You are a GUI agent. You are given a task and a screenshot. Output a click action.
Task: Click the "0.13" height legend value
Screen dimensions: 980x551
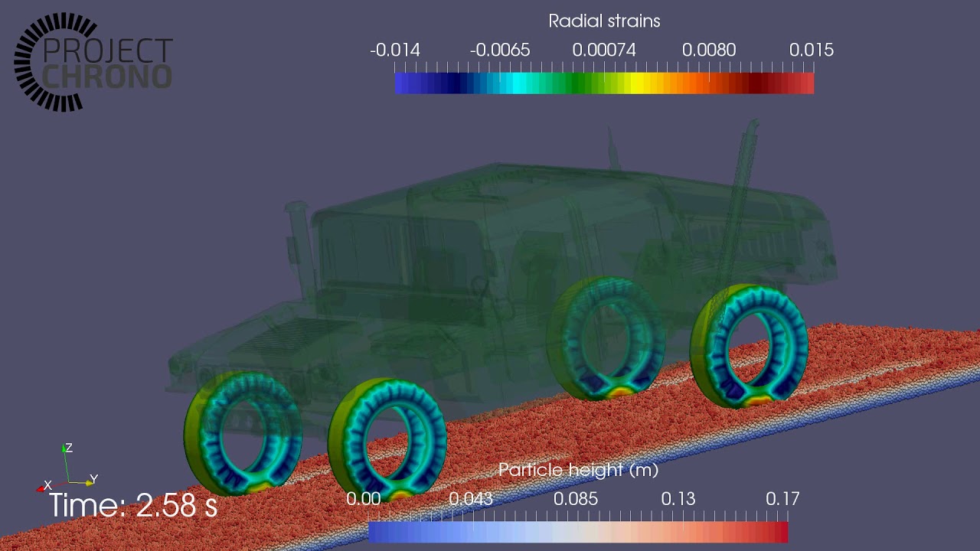[678, 499]
